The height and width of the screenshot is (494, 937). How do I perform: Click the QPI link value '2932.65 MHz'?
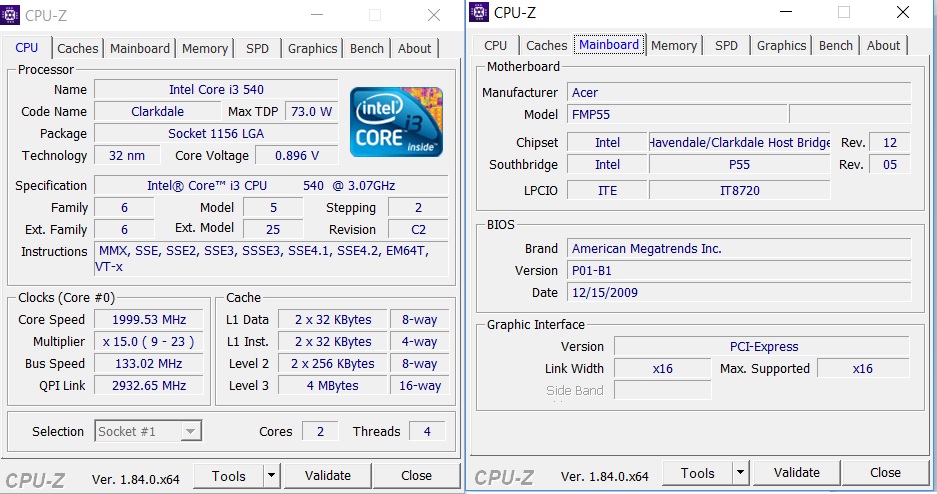pos(149,386)
